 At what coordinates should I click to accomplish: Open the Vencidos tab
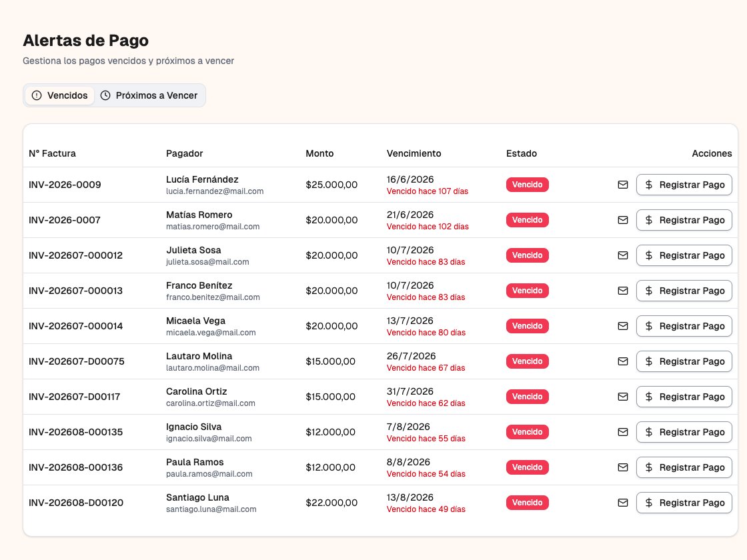coord(59,95)
